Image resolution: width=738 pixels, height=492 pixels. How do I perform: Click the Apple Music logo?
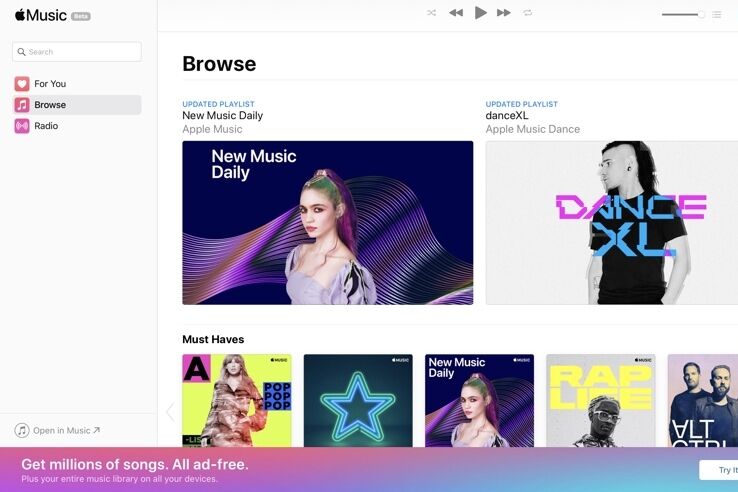[40, 16]
